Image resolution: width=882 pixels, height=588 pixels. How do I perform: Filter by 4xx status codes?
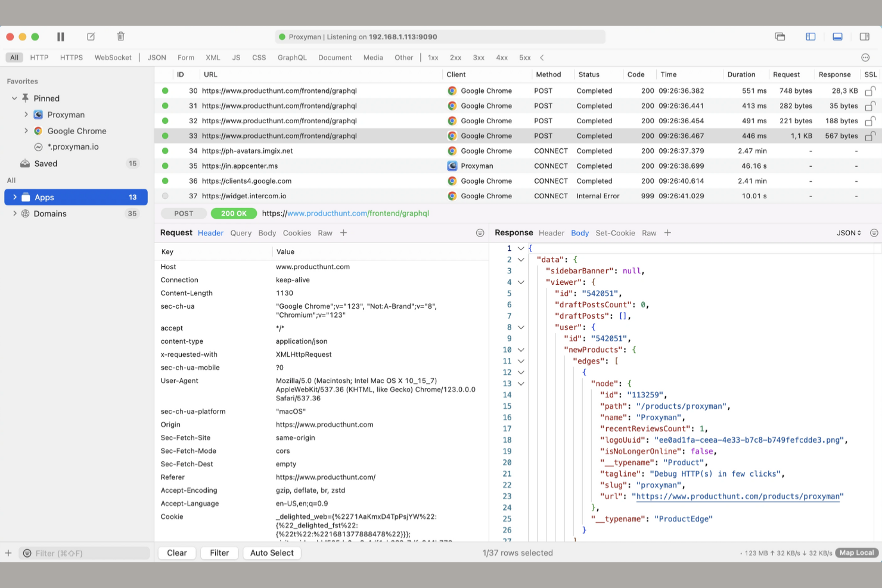[502, 58]
